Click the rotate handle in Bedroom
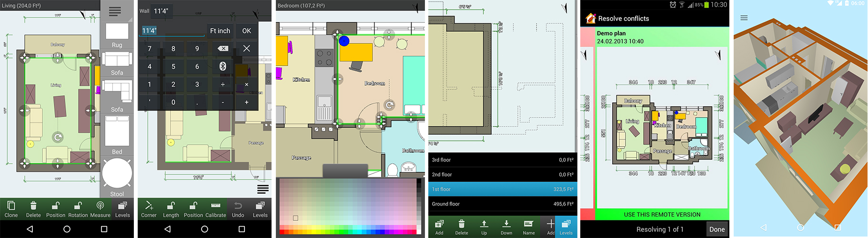 click(390, 105)
